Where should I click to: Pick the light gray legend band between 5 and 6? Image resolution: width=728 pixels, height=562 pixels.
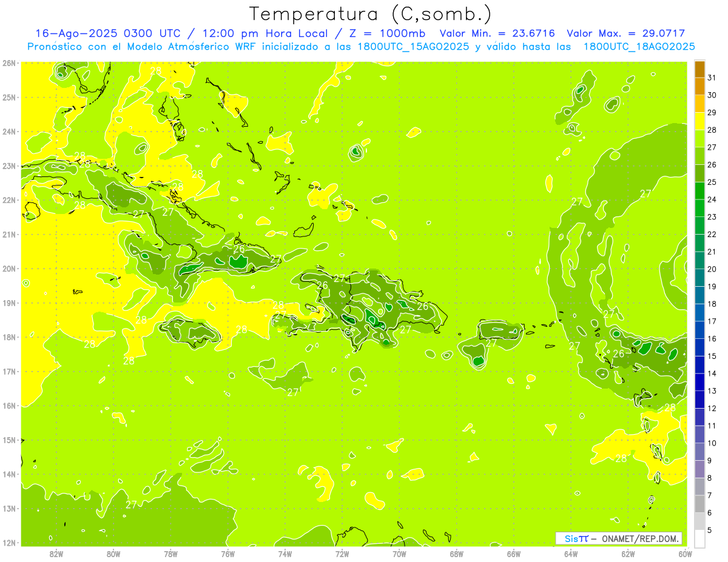[699, 521]
